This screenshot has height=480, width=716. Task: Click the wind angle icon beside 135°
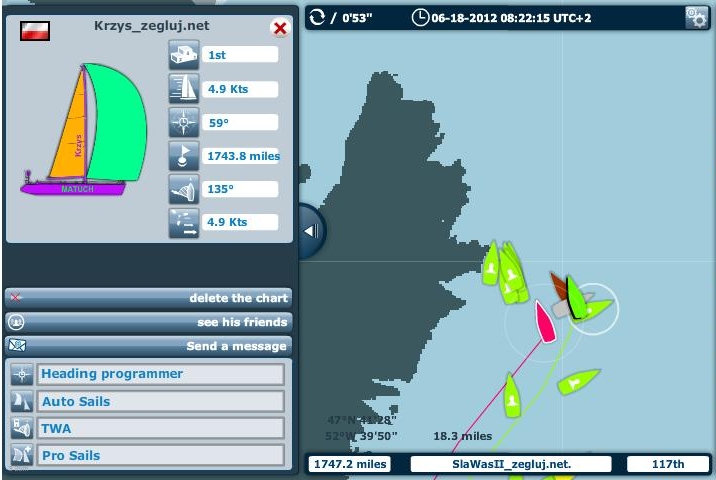[184, 189]
